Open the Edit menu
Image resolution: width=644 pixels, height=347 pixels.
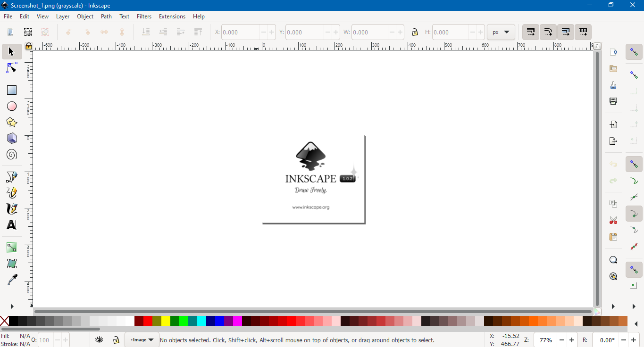coord(25,16)
